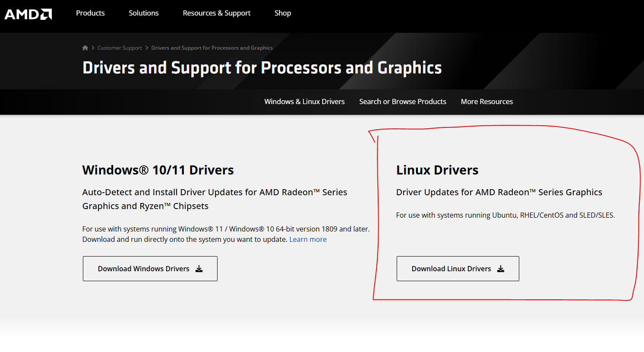Click download arrow icon on Windows Drivers button
Viewport: 644px width, 352px height.
199,269
